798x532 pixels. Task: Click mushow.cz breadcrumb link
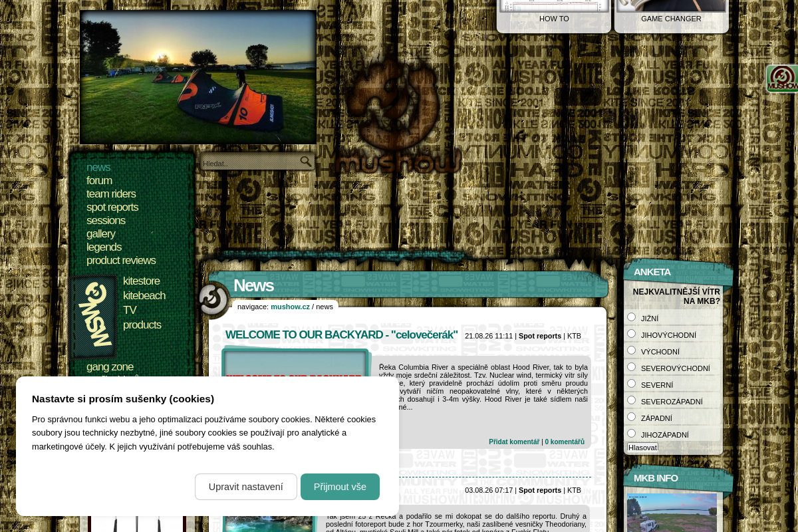pyautogui.click(x=290, y=307)
